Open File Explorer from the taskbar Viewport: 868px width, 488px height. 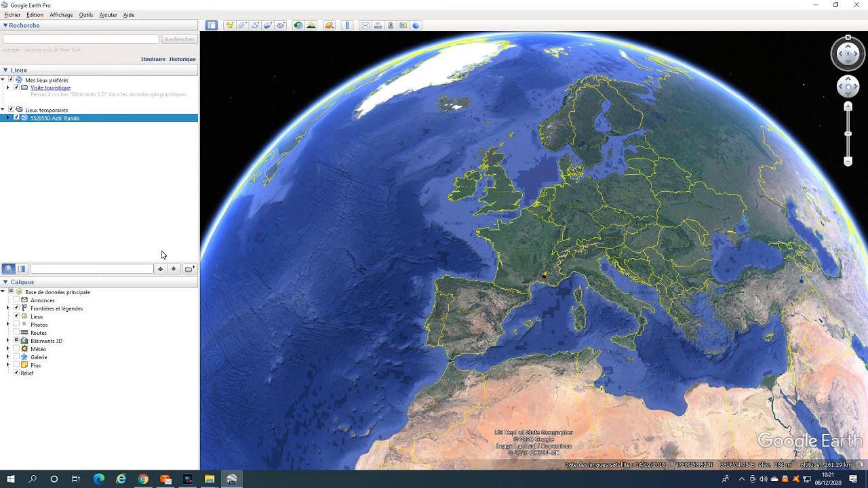click(x=210, y=479)
